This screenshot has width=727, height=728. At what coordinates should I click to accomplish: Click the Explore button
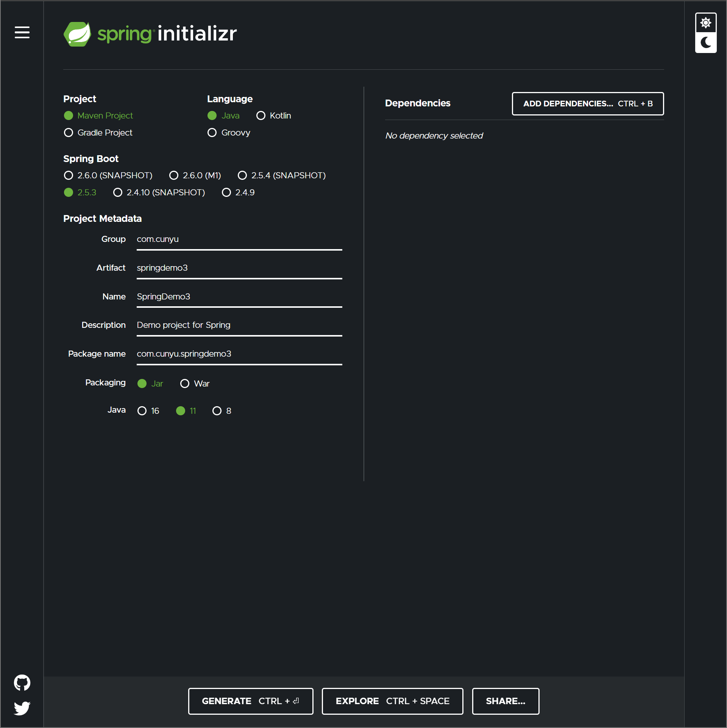click(392, 701)
